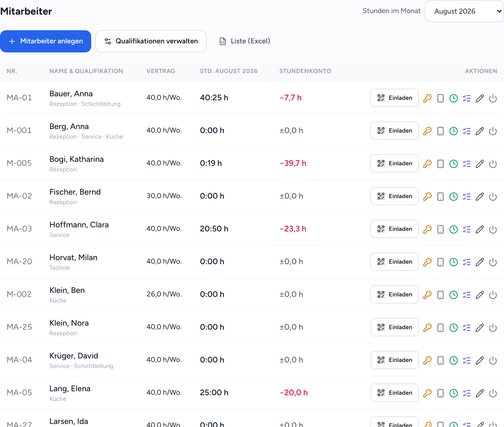Click the phone icon in Berg, Anna row
The image size is (504, 427).
(x=440, y=131)
